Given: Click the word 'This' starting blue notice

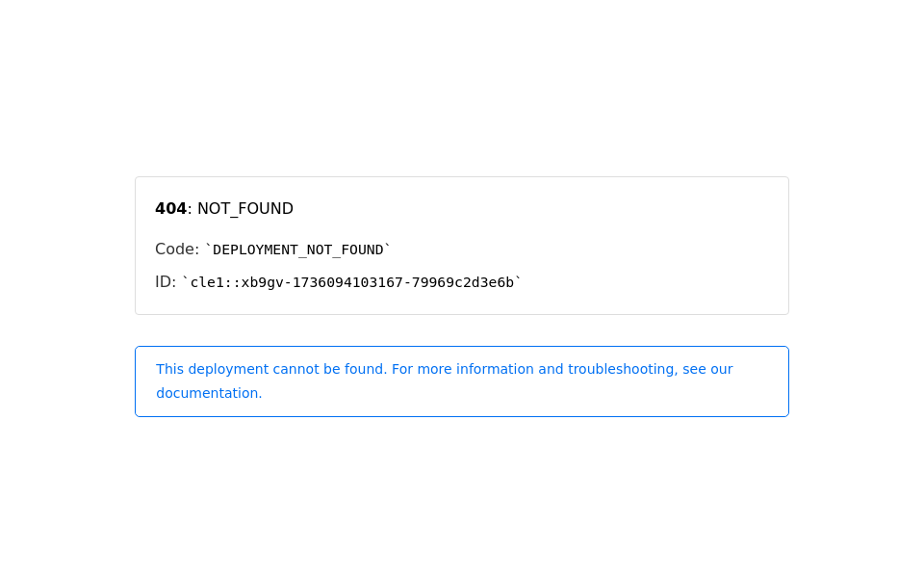Looking at the screenshot, I should click(x=169, y=369).
